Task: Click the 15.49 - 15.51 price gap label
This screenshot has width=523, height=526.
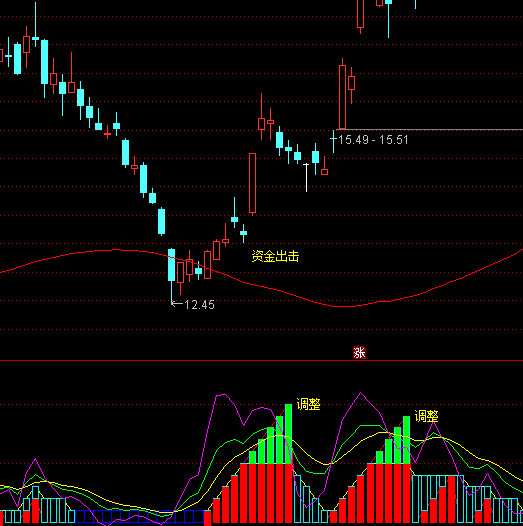Action: coord(373,140)
